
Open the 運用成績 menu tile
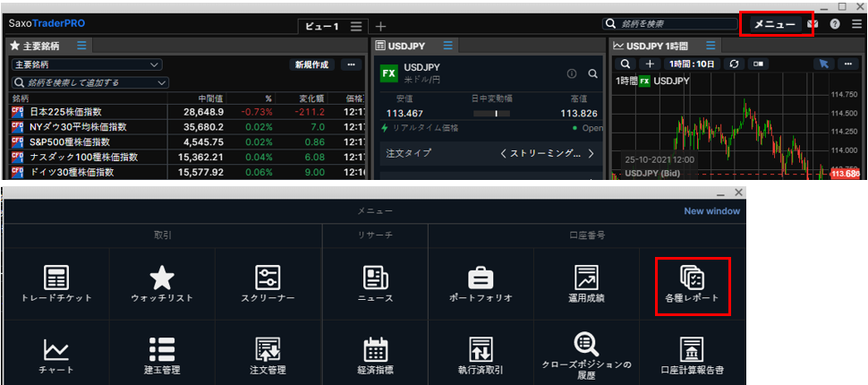point(586,284)
